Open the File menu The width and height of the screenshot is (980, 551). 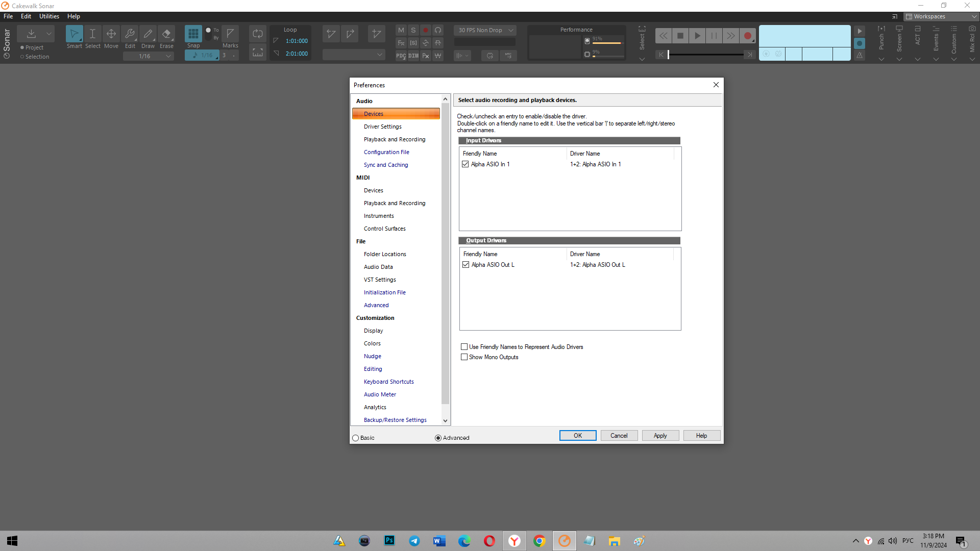click(8, 16)
